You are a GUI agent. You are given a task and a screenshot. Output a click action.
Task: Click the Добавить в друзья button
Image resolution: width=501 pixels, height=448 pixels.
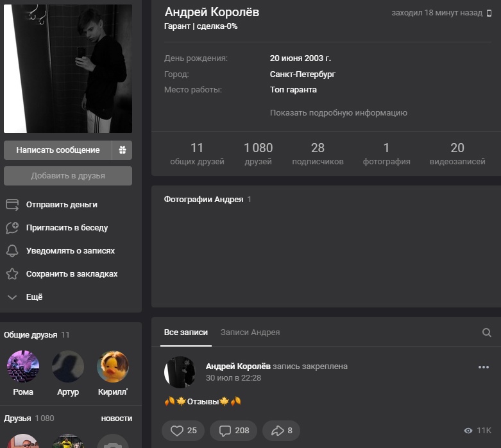(x=68, y=176)
